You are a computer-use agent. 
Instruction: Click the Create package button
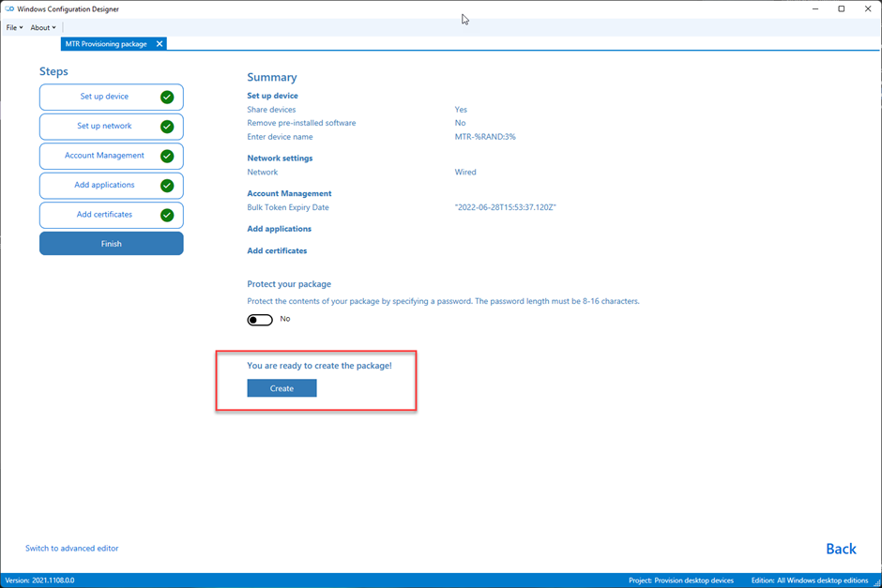click(x=281, y=388)
